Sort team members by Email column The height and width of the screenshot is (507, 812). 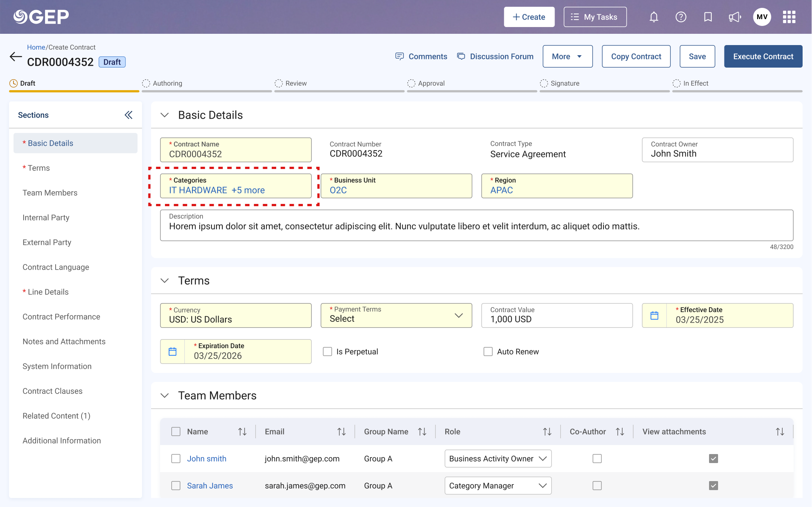click(341, 432)
